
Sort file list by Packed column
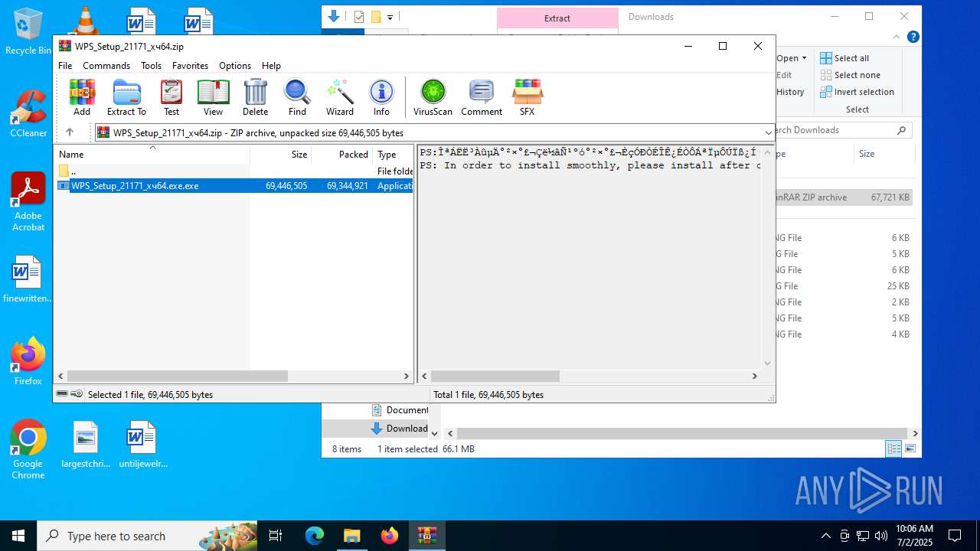(x=342, y=154)
